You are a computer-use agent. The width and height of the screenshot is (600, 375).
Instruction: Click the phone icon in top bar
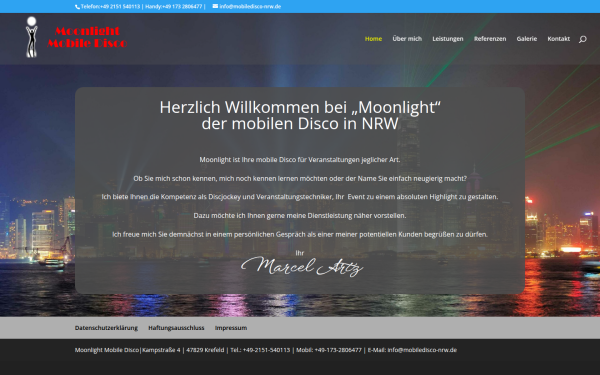click(x=77, y=7)
